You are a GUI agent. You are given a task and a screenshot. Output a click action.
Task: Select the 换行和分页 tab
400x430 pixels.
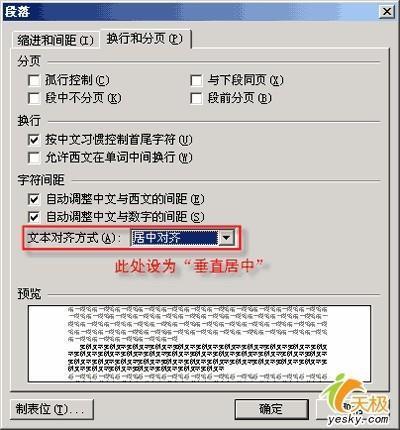(144, 39)
